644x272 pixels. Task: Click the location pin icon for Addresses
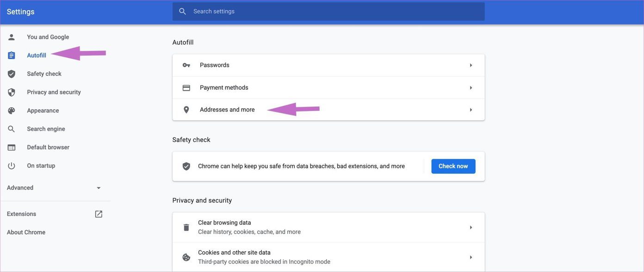tap(186, 110)
